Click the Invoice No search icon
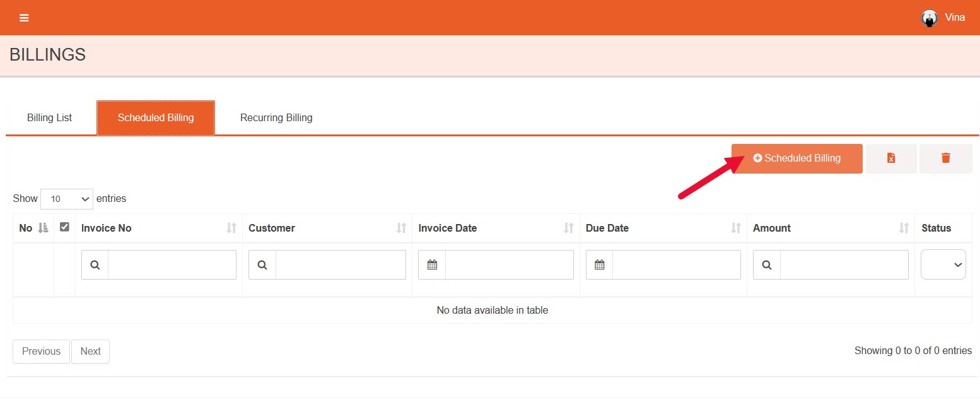Viewport: 980px width, 409px height. pos(95,265)
